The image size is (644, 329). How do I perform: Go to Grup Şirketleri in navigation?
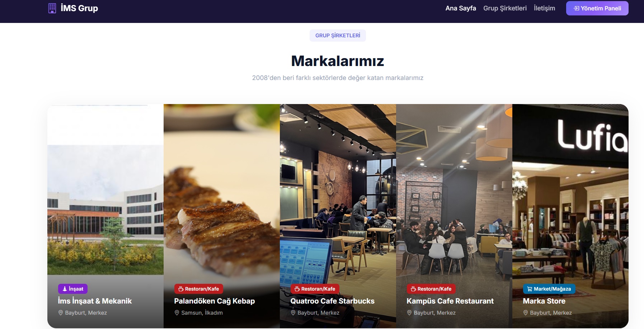(505, 8)
